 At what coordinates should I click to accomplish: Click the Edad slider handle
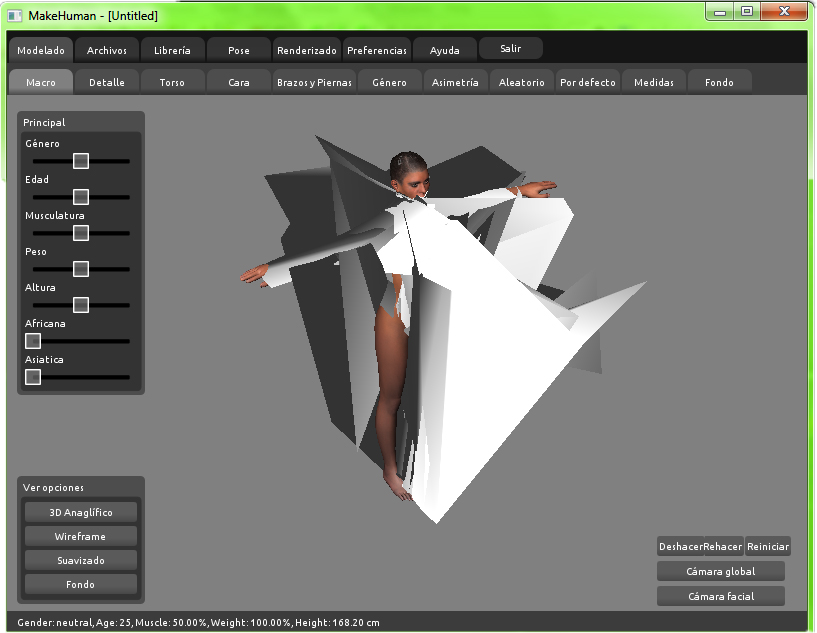[x=81, y=197]
